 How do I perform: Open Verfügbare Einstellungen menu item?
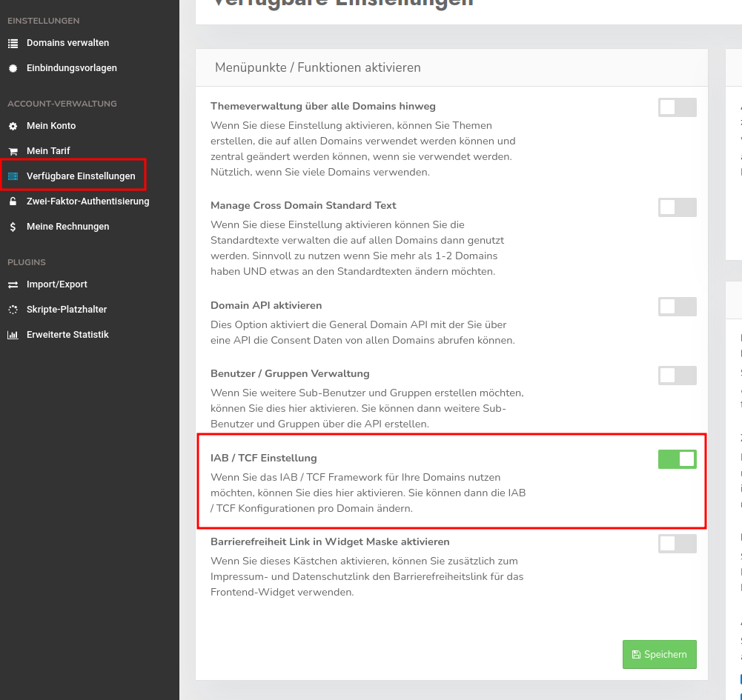pos(81,176)
